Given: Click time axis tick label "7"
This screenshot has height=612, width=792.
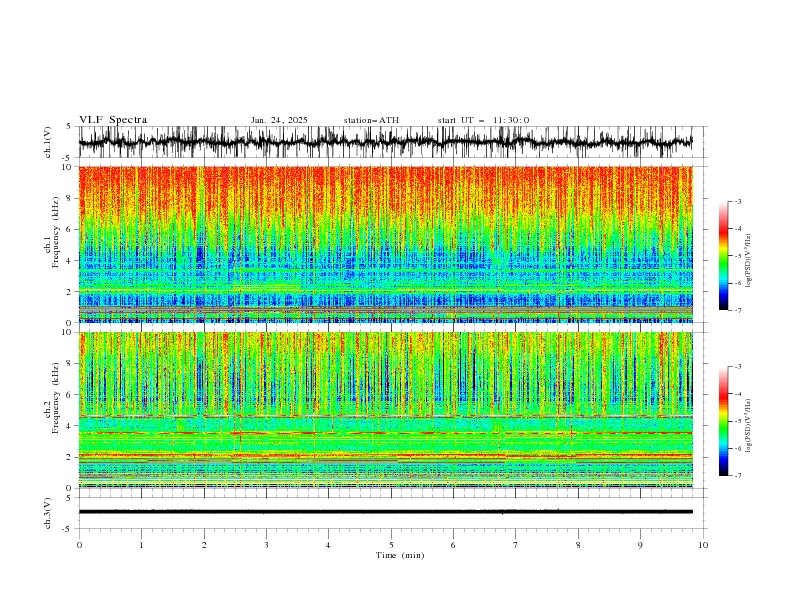Looking at the screenshot, I should point(516,545).
